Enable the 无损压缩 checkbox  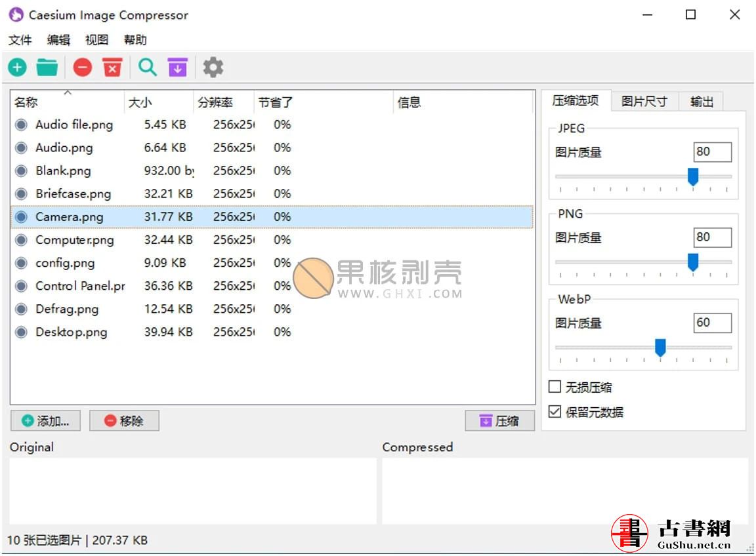pos(555,387)
